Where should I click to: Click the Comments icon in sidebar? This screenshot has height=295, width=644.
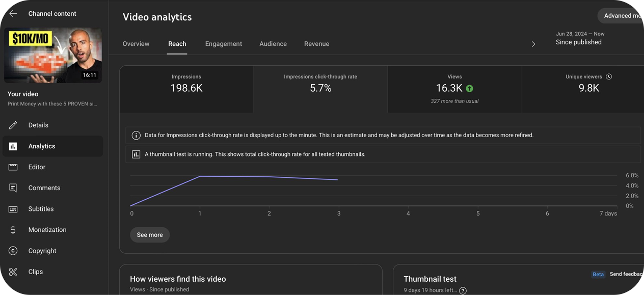click(13, 188)
